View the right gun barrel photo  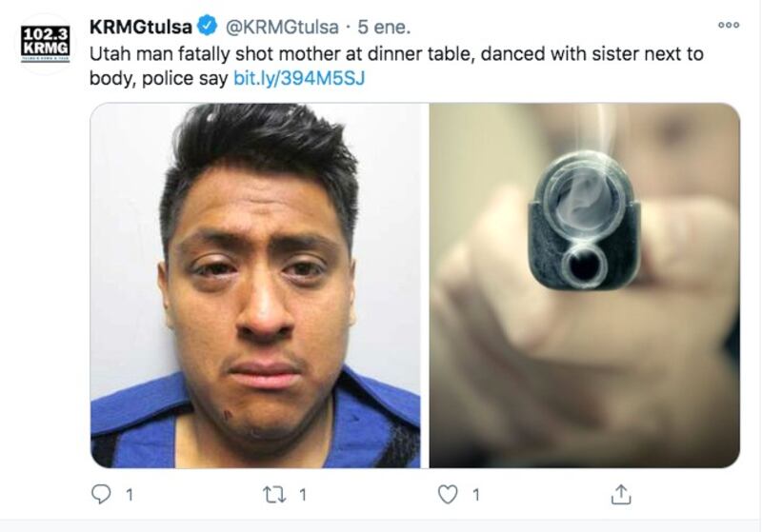coord(585,286)
